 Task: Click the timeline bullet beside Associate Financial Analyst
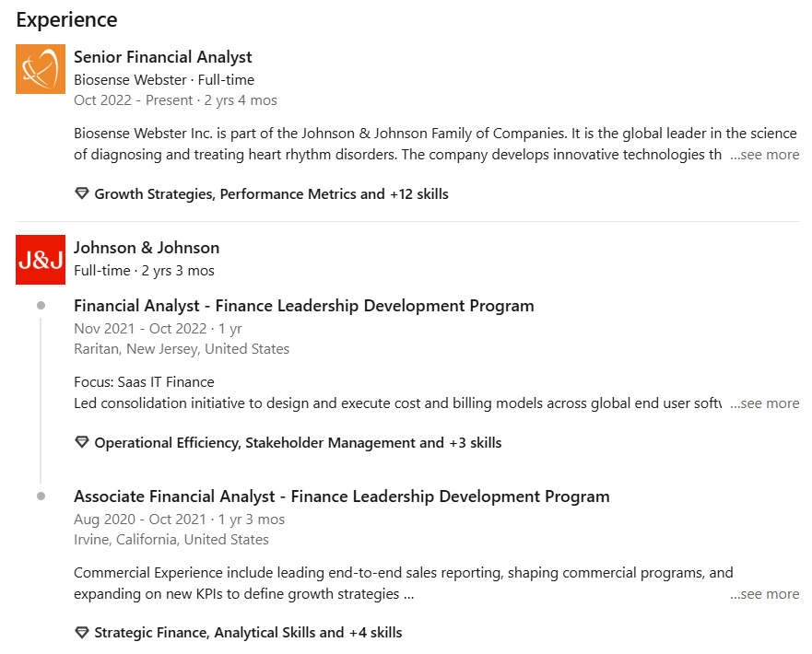[x=41, y=496]
